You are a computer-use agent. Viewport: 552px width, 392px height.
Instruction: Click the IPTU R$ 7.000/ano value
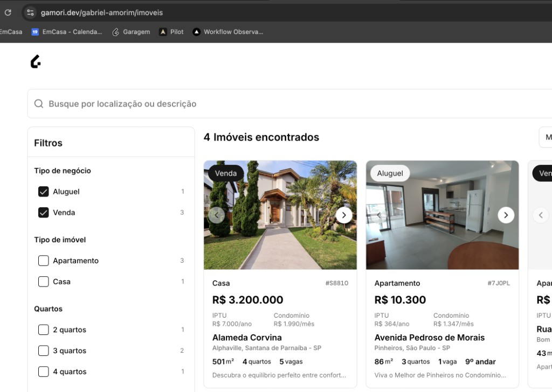232,324
